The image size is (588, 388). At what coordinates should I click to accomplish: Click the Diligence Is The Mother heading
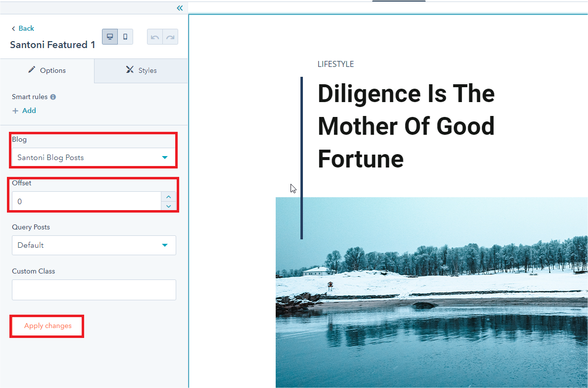(406, 126)
